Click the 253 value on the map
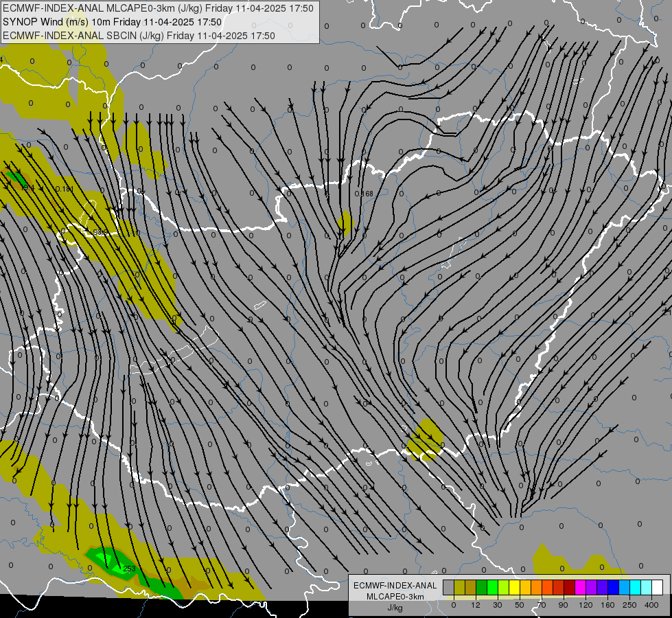Screen dimensions: 672x618 130,569
